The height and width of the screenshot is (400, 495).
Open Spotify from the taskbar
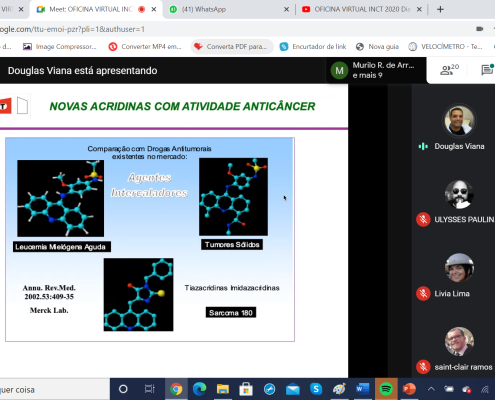(x=386, y=389)
